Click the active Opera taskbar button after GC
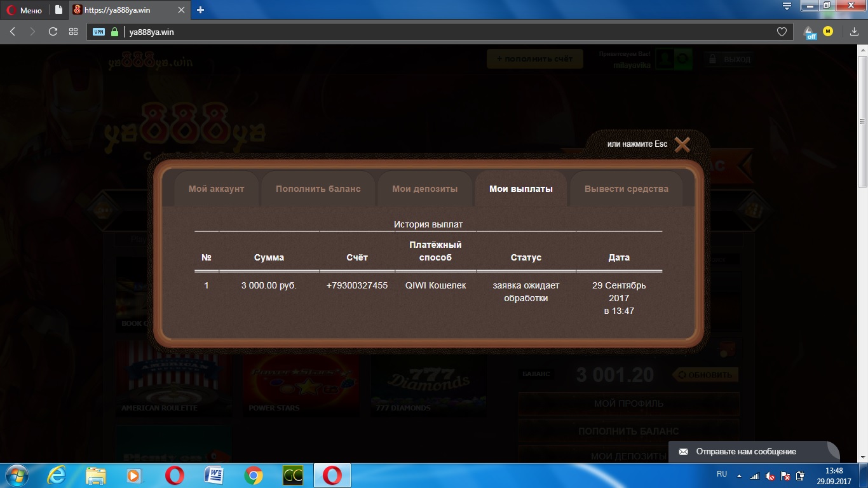The width and height of the screenshot is (868, 488). click(x=332, y=475)
